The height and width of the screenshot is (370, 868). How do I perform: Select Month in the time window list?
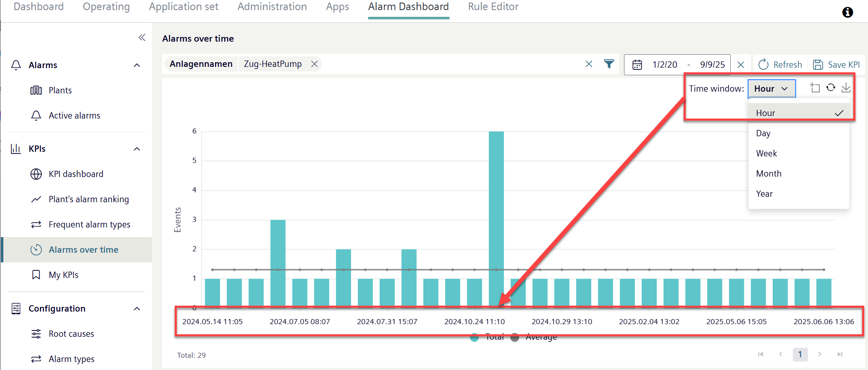tap(768, 174)
